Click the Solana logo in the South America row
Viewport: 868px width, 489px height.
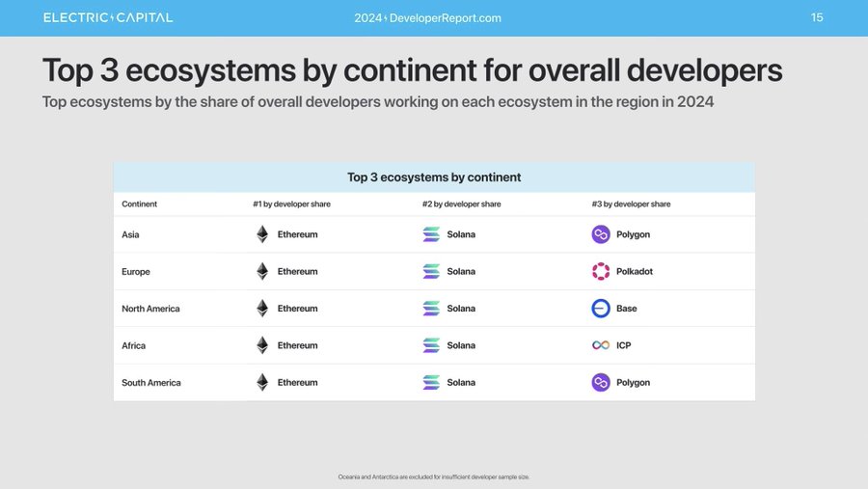tap(431, 382)
